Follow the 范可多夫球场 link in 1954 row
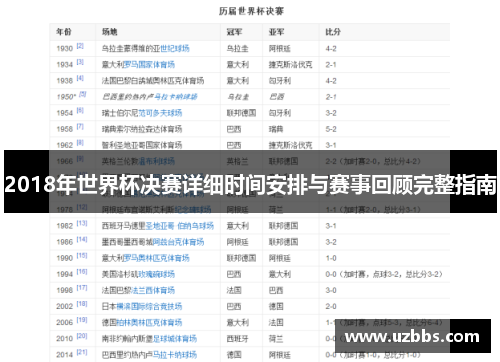Image resolution: width=500 pixels, height=362 pixels. pyautogui.click(x=160, y=113)
